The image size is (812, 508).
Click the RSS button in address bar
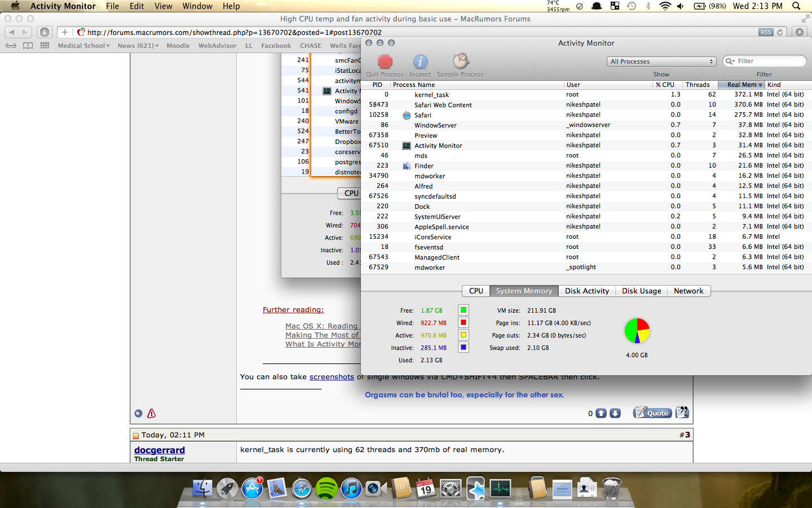(x=766, y=32)
